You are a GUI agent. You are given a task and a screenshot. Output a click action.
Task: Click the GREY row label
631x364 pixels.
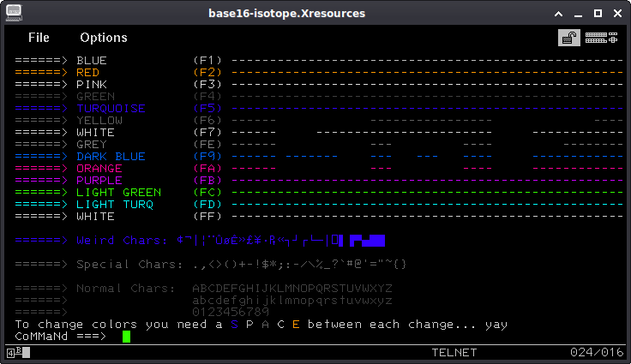click(x=92, y=145)
